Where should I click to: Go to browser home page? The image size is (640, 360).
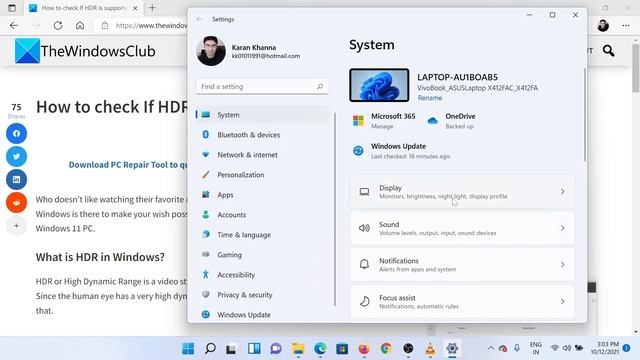[80, 25]
